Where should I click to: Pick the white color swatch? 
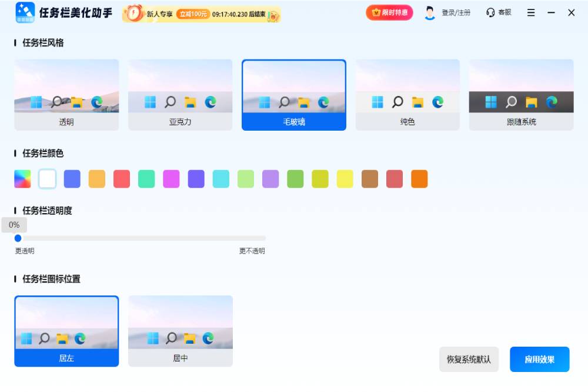click(48, 179)
